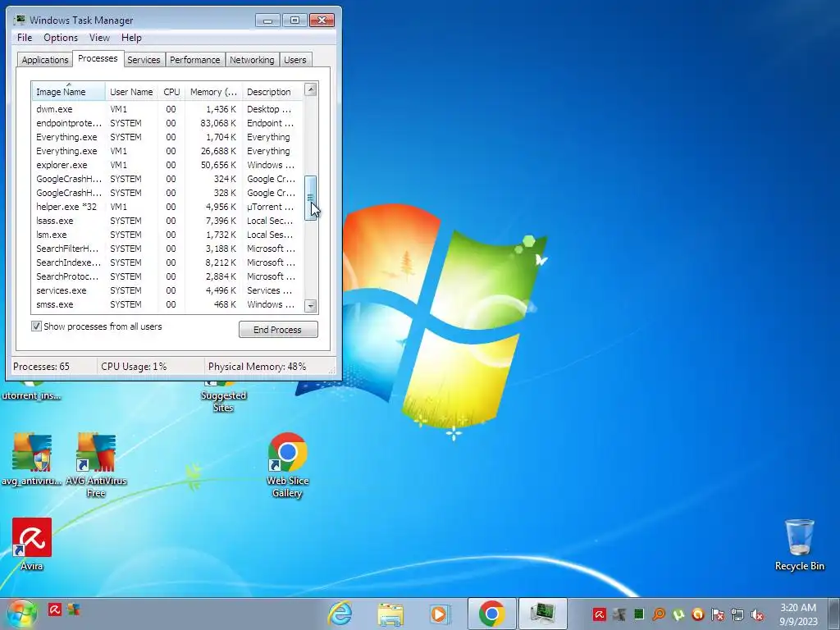
Task: Open the View menu
Action: (x=99, y=38)
